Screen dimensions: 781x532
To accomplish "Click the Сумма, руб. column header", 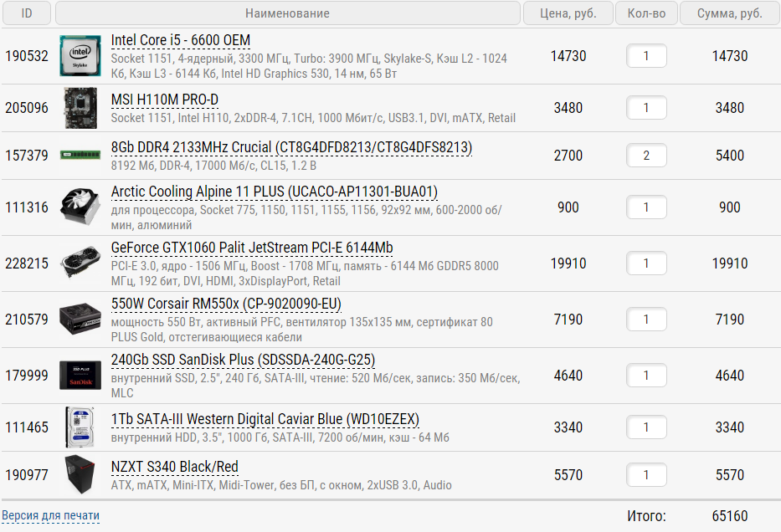I will click(730, 13).
